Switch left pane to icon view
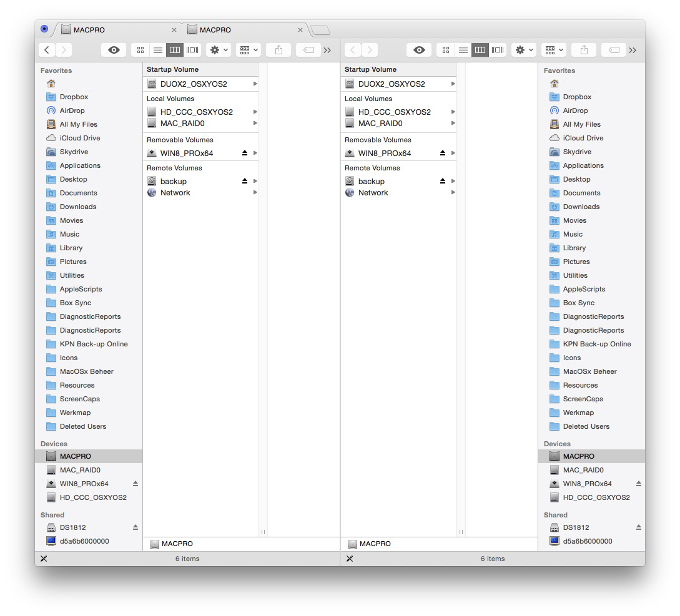Viewport: 680px width, 616px height. click(x=140, y=51)
